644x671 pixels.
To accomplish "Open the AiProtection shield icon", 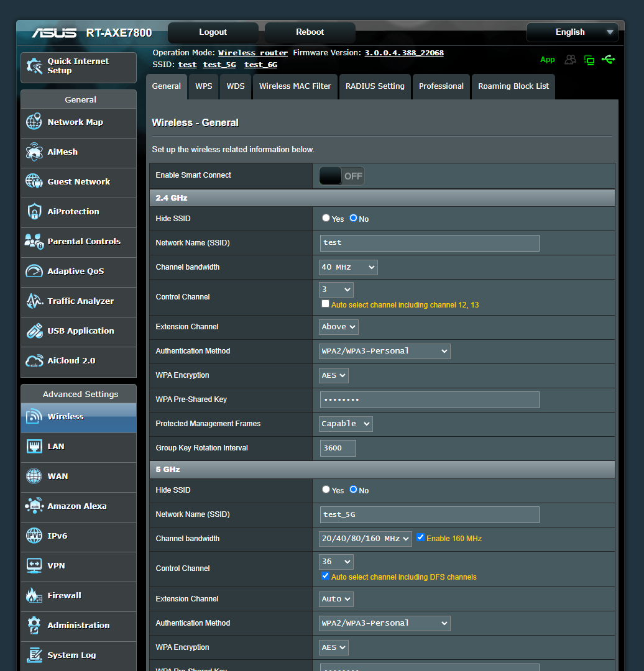I will [x=34, y=211].
